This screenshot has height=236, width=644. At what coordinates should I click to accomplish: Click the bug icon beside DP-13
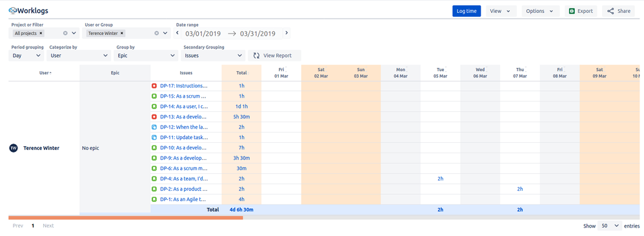[154, 117]
